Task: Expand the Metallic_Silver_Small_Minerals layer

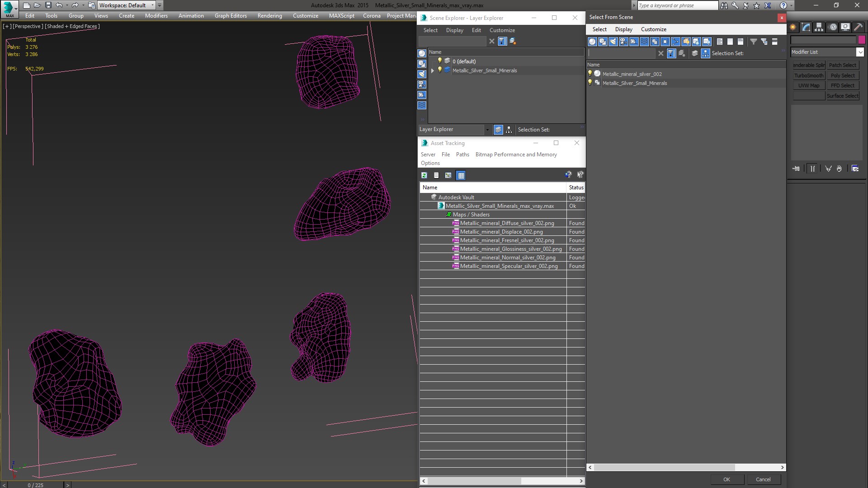Action: point(433,70)
